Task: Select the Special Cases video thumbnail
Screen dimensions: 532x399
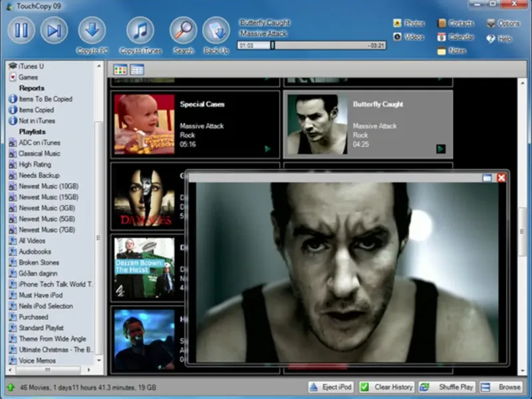Action: [144, 124]
